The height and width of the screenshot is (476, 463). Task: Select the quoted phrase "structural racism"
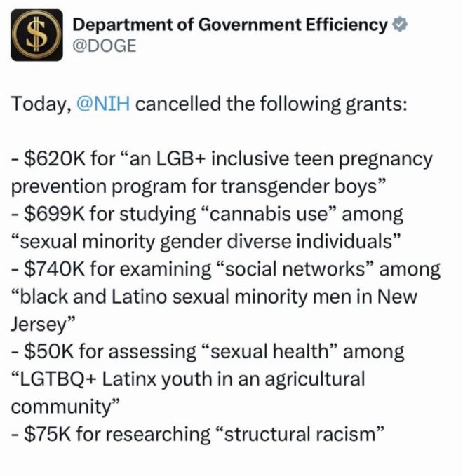click(300, 434)
